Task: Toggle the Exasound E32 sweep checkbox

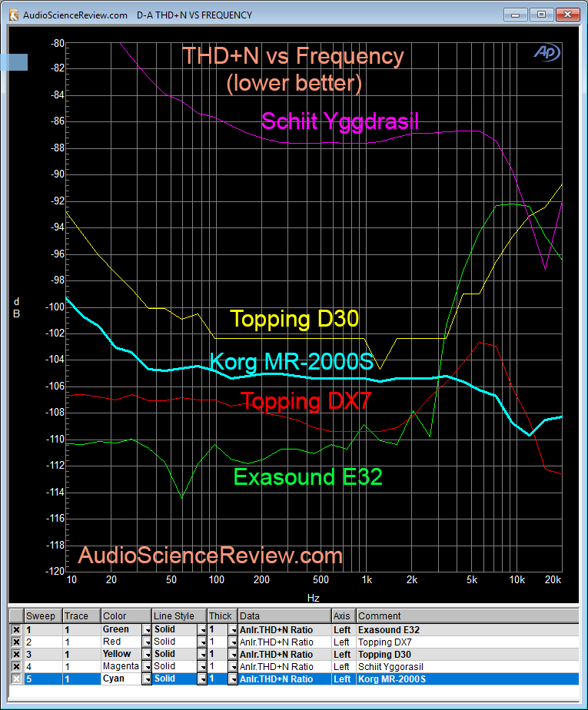Action: click(x=16, y=630)
